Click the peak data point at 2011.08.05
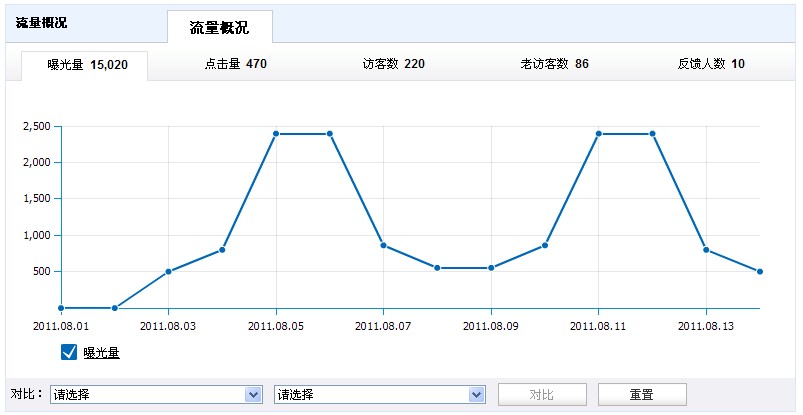803x415 pixels. pyautogui.click(x=276, y=134)
